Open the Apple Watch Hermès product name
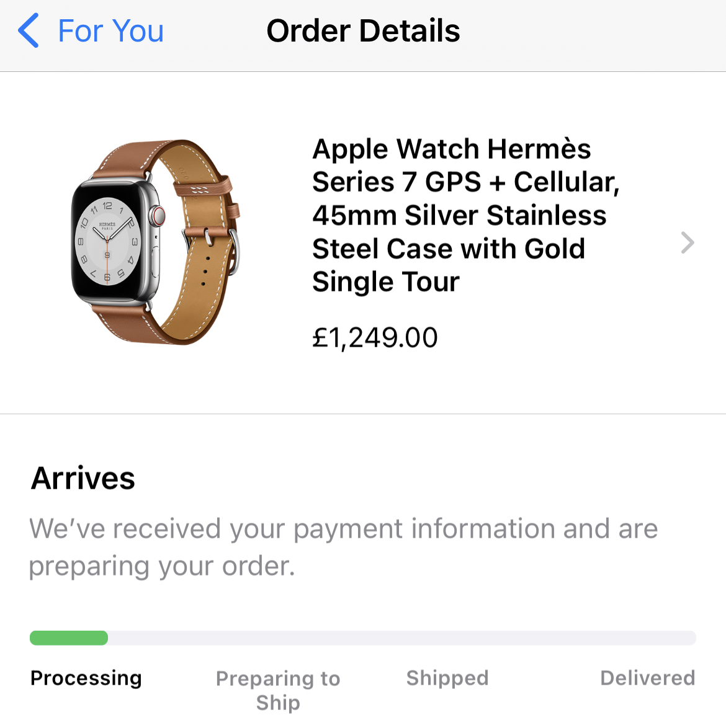The width and height of the screenshot is (726, 728). pos(465,215)
